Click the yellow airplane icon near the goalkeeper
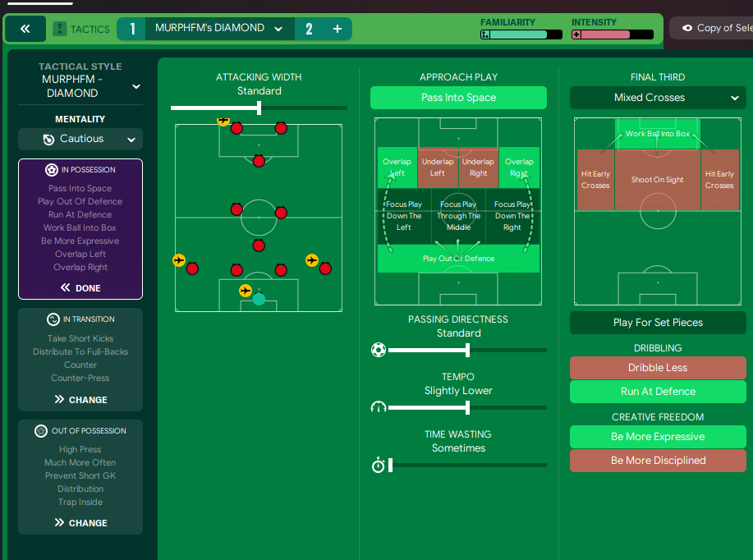Viewport: 753px width, 560px height. [246, 291]
